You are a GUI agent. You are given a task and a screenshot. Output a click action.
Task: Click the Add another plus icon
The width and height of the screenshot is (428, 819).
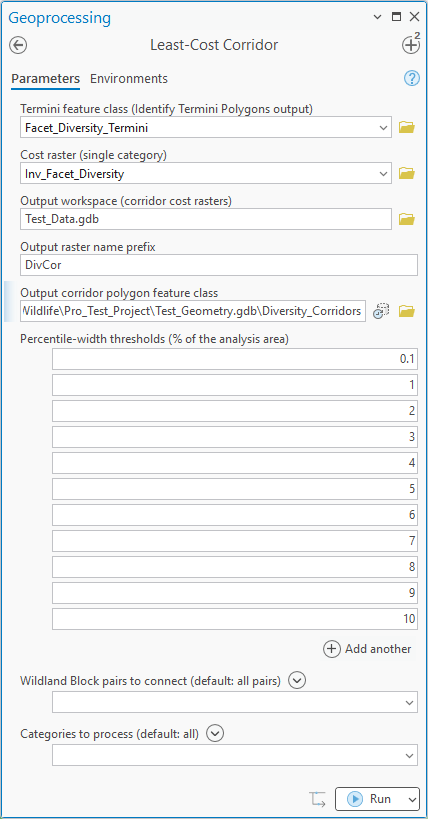tap(331, 649)
